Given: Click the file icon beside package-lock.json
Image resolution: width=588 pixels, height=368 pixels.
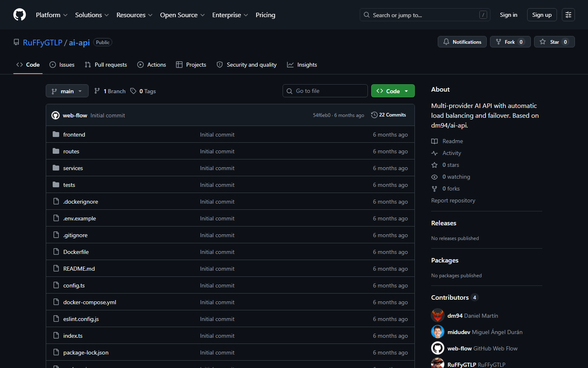Looking at the screenshot, I should 56,352.
